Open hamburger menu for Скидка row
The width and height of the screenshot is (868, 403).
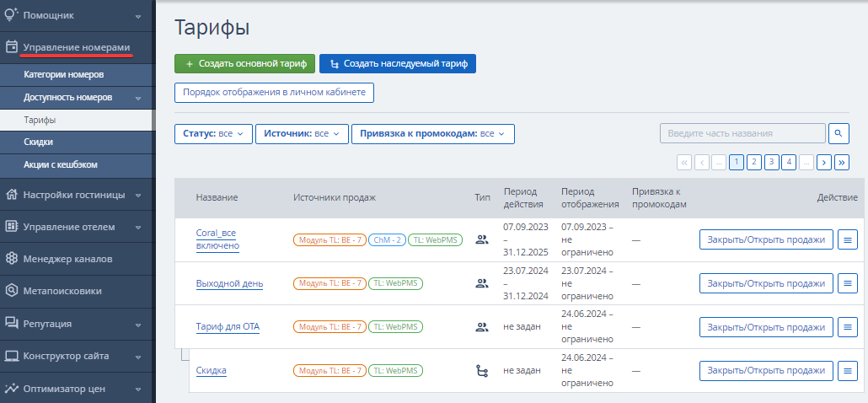(x=847, y=370)
